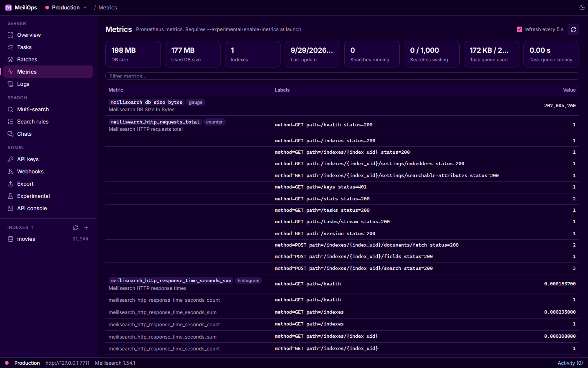Click the histogram type badge
The height and width of the screenshot is (368, 588).
[248, 280]
